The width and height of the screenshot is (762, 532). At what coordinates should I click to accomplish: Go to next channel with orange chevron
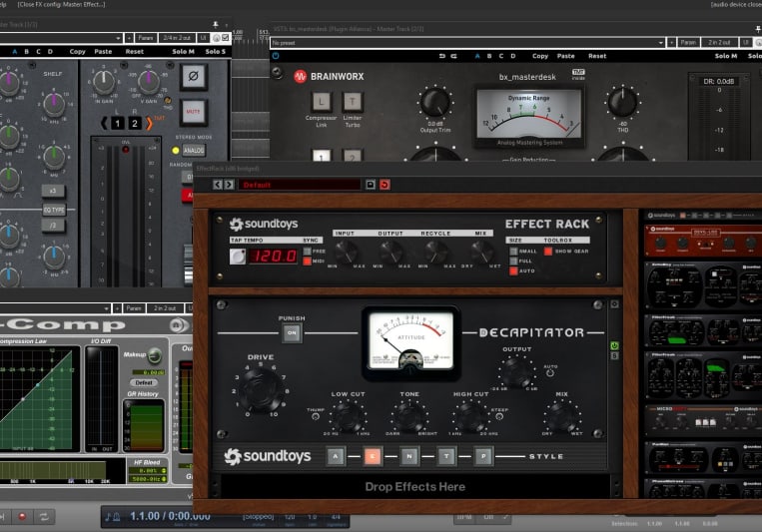[x=149, y=124]
